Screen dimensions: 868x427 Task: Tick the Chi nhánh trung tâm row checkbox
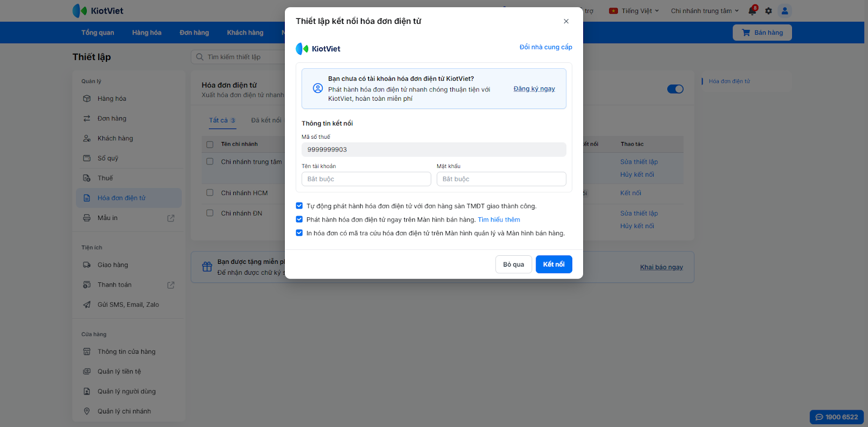210,161
